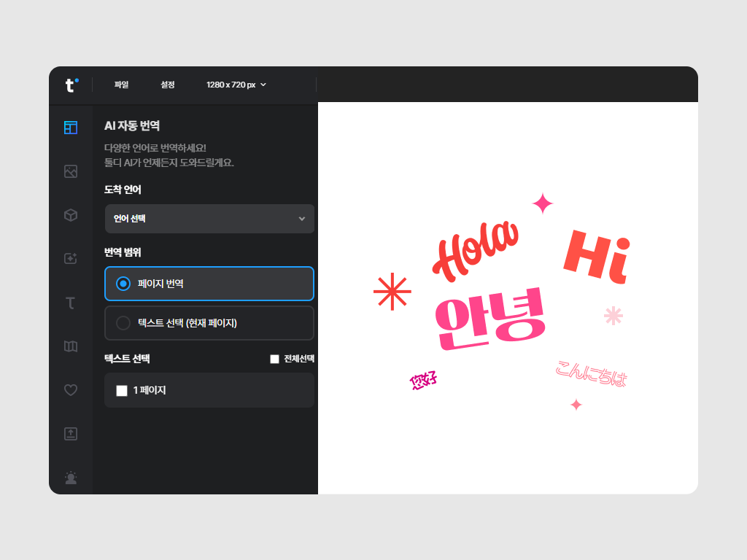Viewport: 747px width, 560px height.
Task: Click the '안녕' text on the canvas
Action: pos(490,319)
